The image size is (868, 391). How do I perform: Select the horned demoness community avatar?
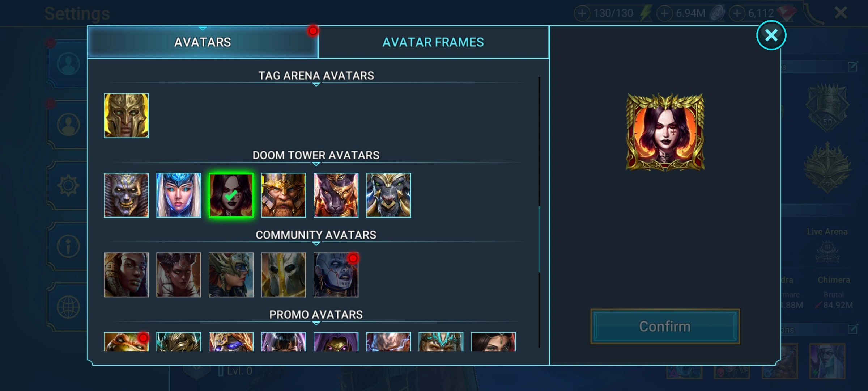tap(179, 275)
